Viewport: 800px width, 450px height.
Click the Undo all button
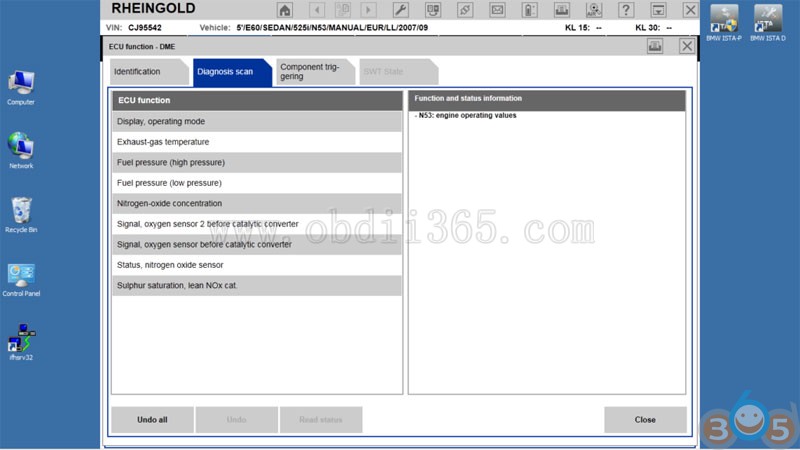point(152,419)
